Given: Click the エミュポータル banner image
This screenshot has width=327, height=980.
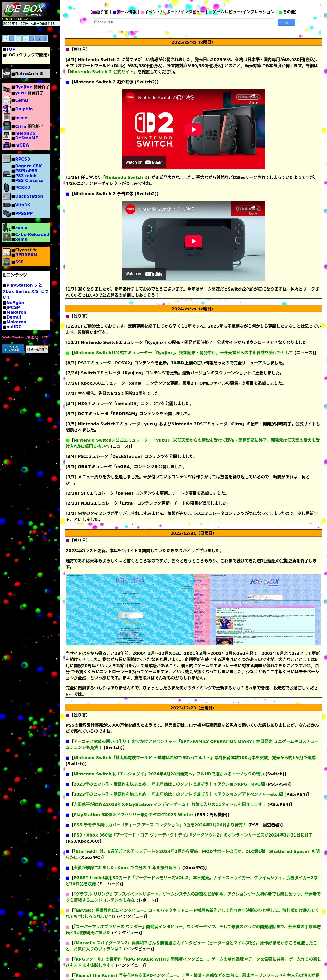Looking at the screenshot, I should click(x=13, y=349).
